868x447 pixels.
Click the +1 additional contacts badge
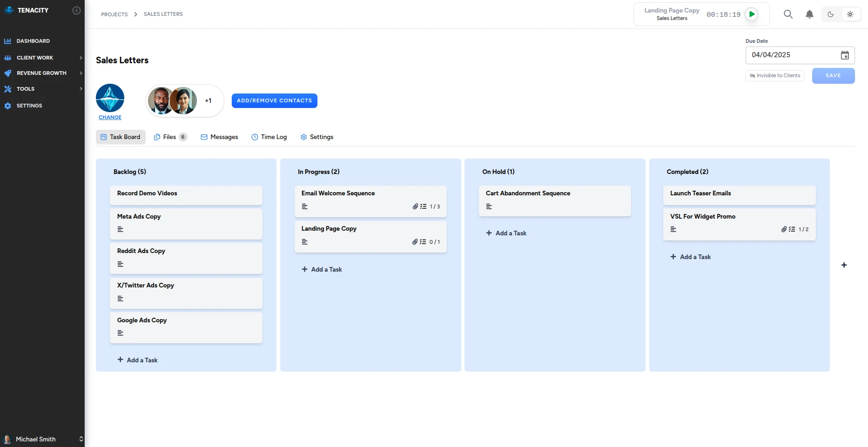(208, 100)
